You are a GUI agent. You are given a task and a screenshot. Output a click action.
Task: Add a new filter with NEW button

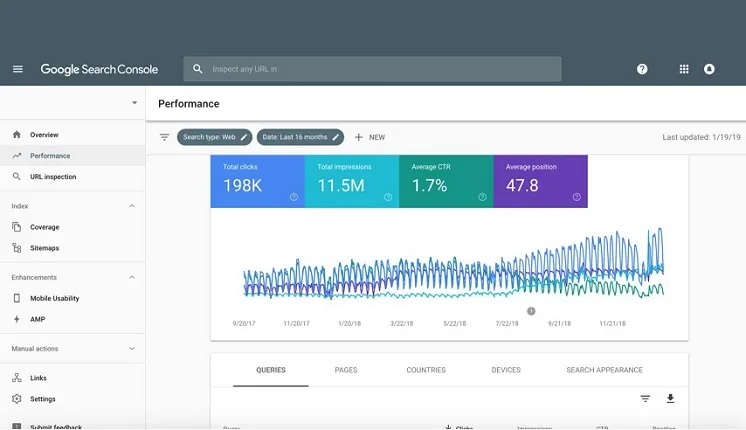pos(370,137)
